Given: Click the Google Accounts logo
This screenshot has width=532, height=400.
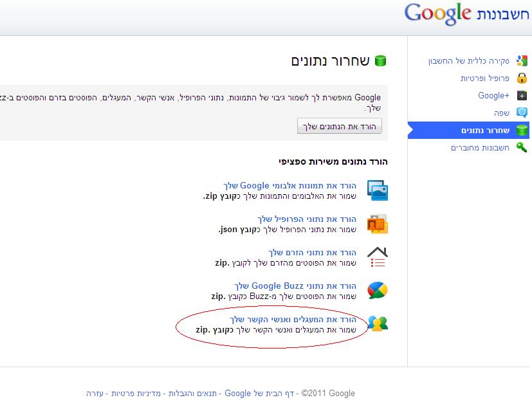Looking at the screenshot, I should [x=466, y=14].
